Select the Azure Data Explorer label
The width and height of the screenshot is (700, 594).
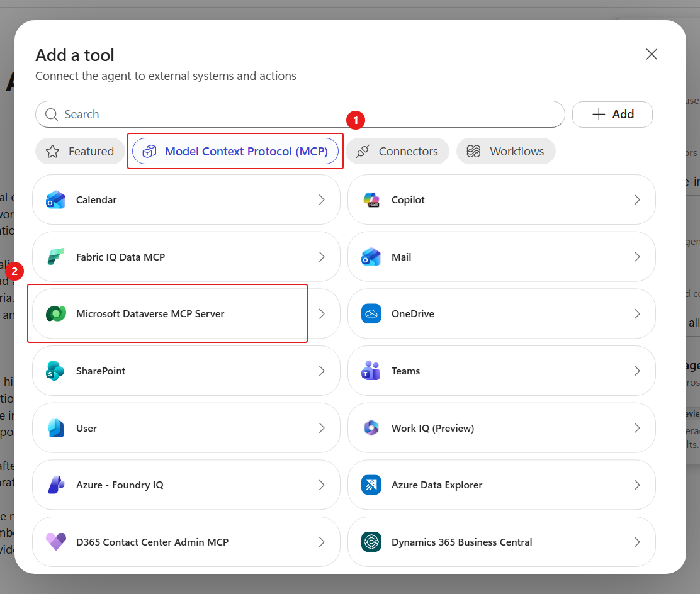[437, 485]
